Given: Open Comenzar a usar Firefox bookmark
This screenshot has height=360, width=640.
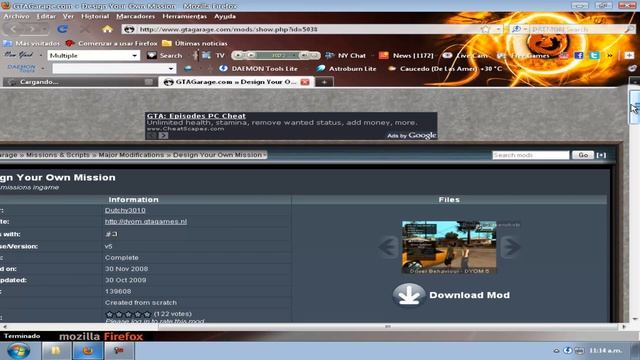Looking at the screenshot, I should [111, 43].
